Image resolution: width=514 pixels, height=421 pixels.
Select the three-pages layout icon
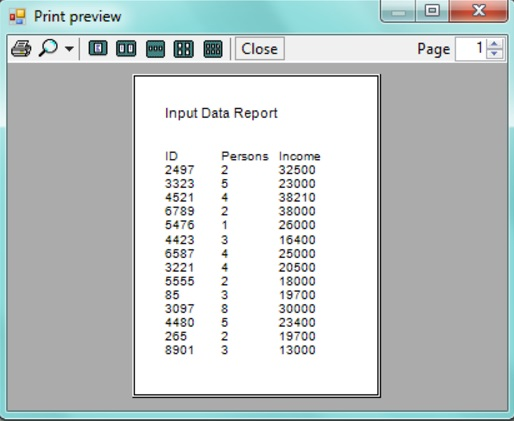155,49
